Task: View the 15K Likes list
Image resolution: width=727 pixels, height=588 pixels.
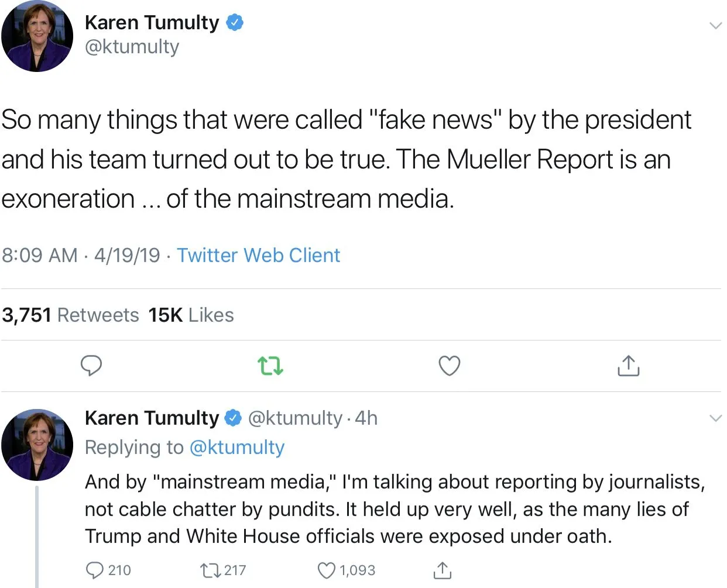Action: (x=191, y=315)
